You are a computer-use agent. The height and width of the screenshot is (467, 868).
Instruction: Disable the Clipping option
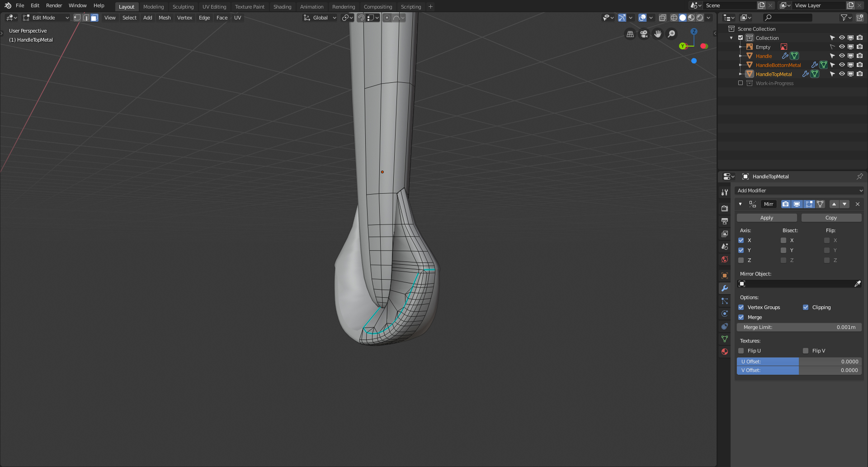tap(806, 307)
